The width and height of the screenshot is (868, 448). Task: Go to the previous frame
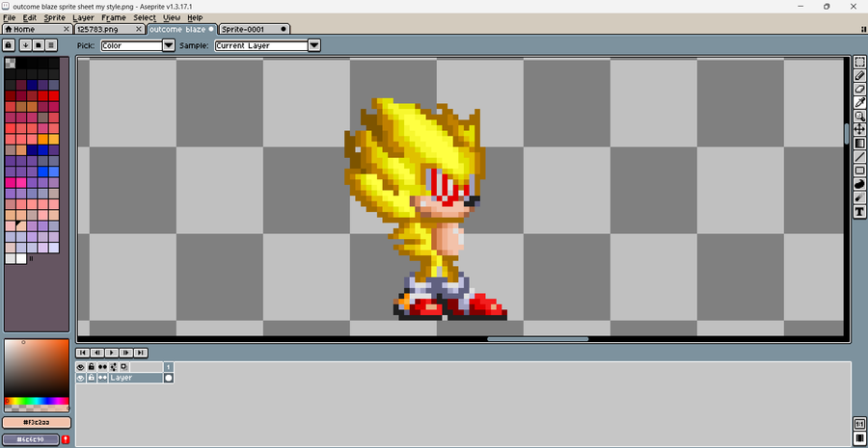[x=97, y=353]
